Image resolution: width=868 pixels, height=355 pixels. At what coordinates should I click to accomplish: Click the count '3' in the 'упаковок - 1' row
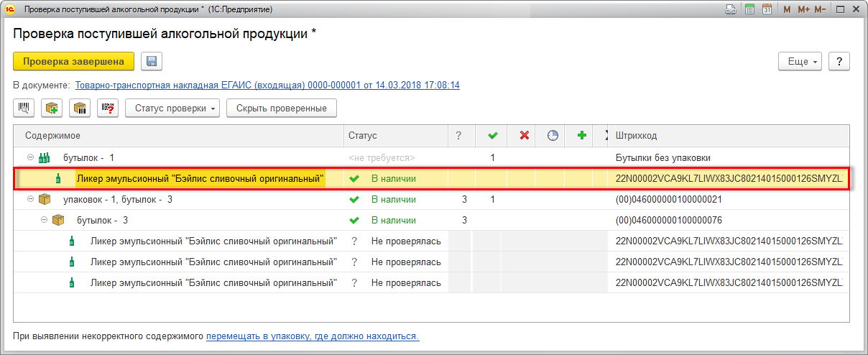click(x=464, y=199)
